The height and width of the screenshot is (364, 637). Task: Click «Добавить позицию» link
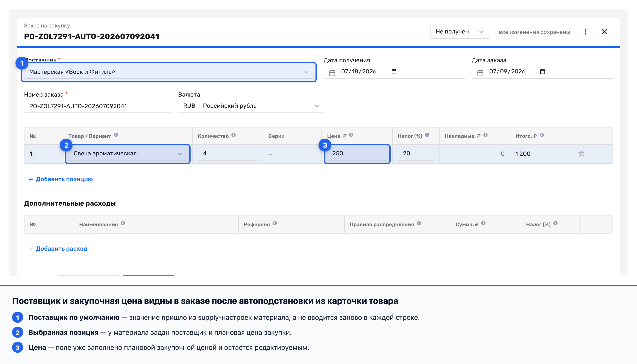tap(61, 179)
